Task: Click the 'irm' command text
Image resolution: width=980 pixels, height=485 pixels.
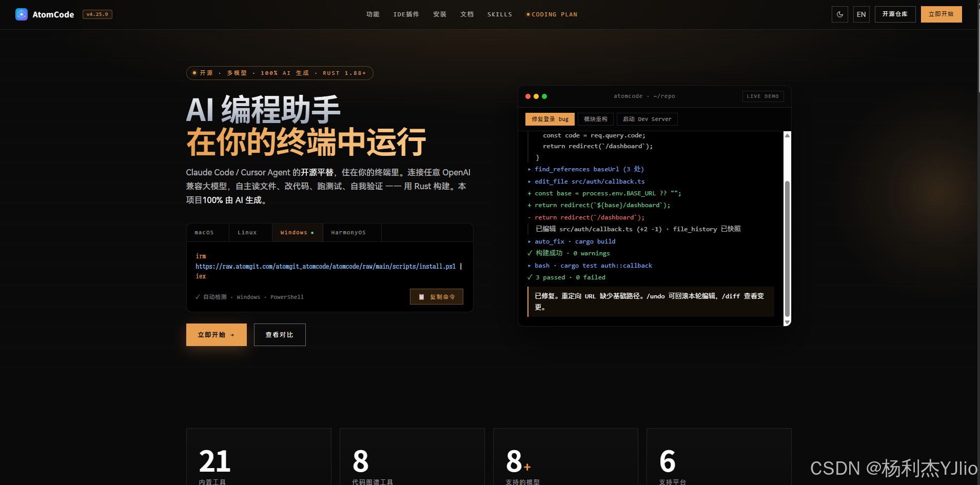Action: (x=201, y=256)
